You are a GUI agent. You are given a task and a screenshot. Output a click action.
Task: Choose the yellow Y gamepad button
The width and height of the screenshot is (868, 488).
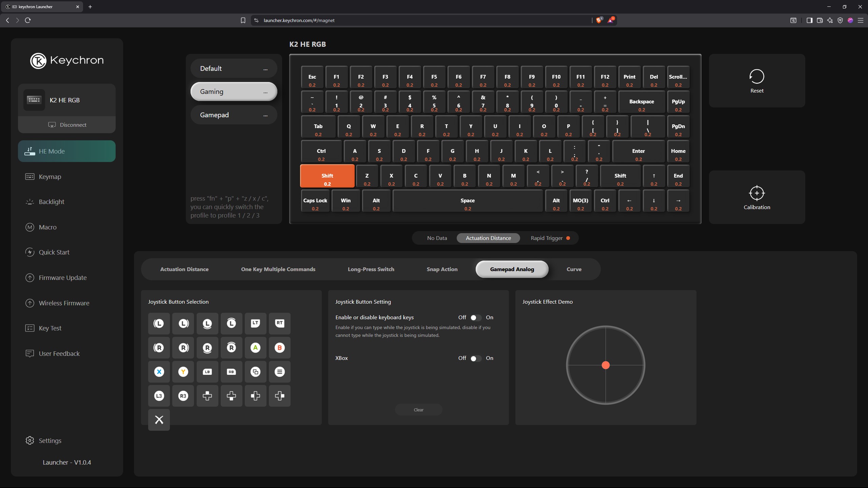[183, 372]
